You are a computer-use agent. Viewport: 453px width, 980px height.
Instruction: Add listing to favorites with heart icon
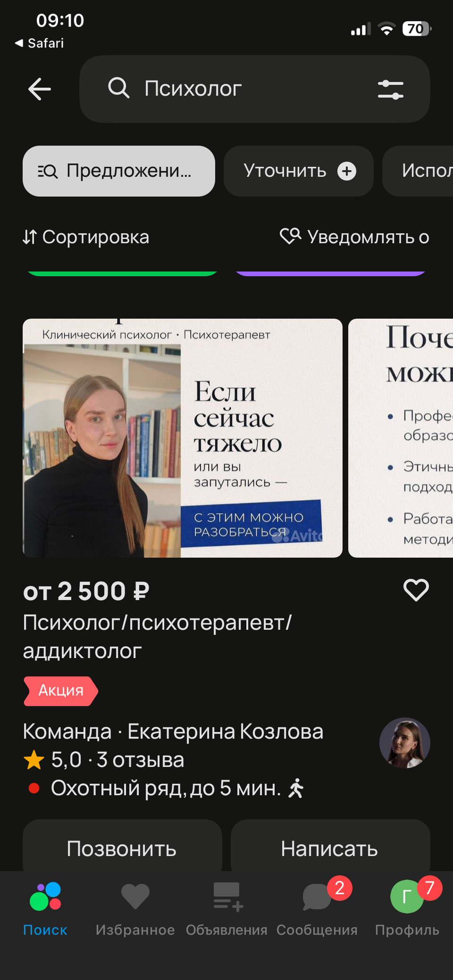pos(416,590)
